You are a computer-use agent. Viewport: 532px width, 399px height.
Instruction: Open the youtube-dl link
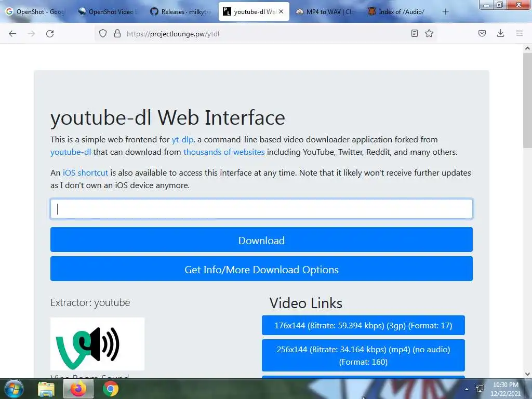[x=71, y=152]
